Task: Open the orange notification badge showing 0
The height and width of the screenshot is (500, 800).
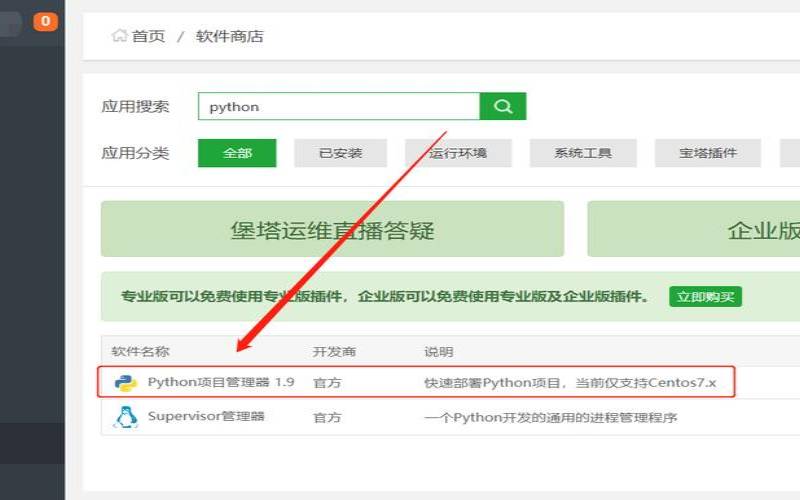Action: coord(45,21)
